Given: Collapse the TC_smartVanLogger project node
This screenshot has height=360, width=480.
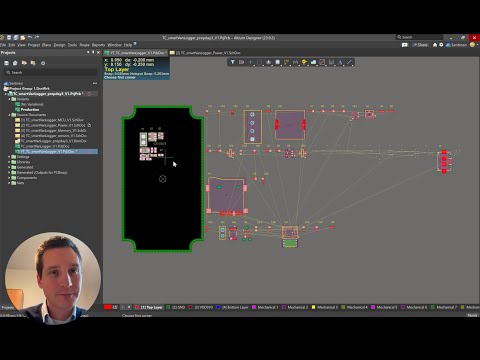Looking at the screenshot, I should click(x=5, y=94).
